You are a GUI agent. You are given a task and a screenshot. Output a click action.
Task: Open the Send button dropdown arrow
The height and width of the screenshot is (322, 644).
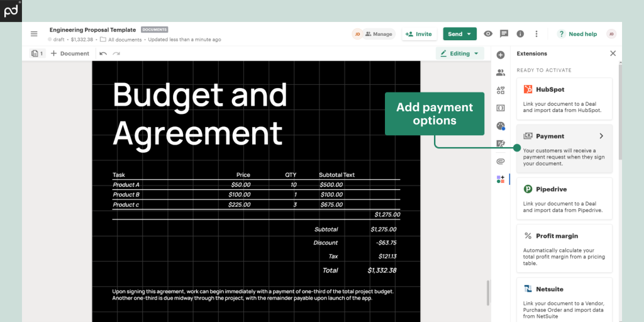click(470, 34)
